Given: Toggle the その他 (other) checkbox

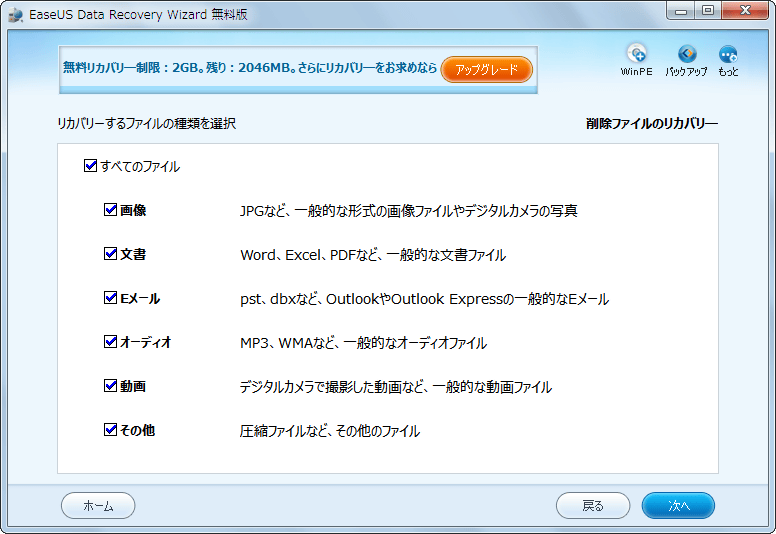Looking at the screenshot, I should click(x=110, y=430).
